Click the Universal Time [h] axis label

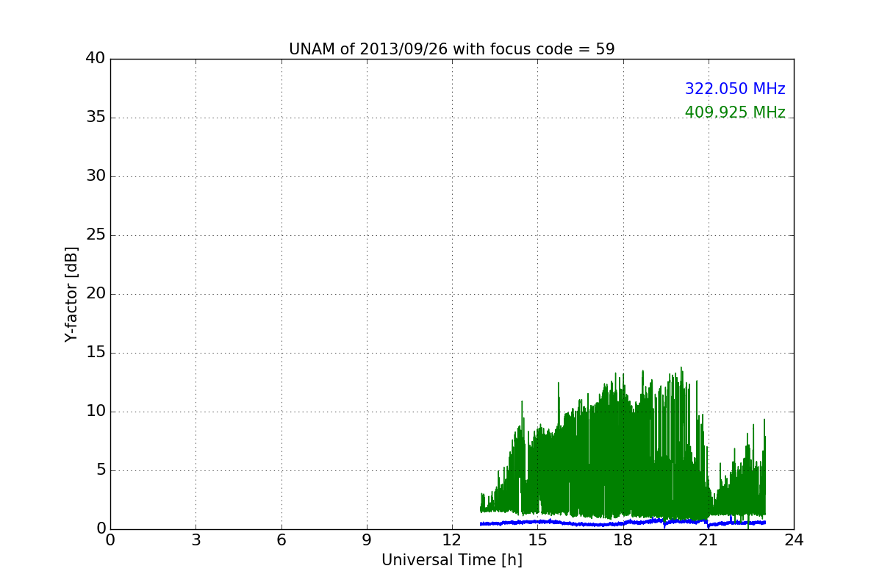(x=451, y=560)
